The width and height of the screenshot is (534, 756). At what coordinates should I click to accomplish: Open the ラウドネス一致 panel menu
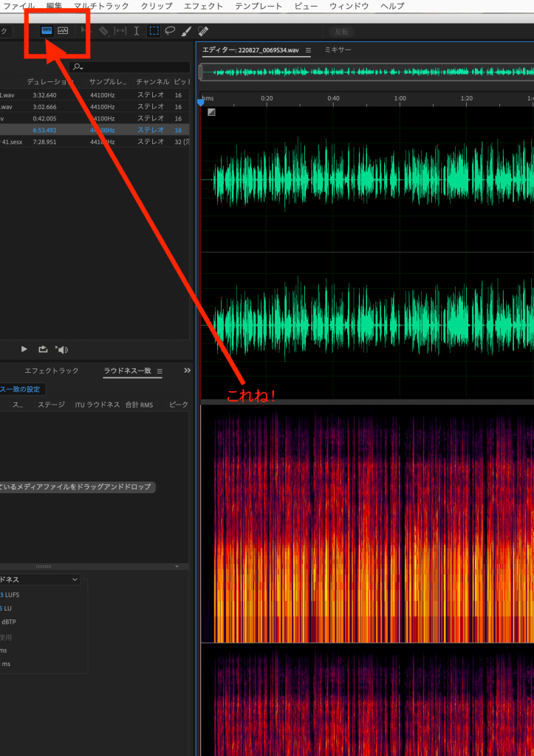(160, 371)
